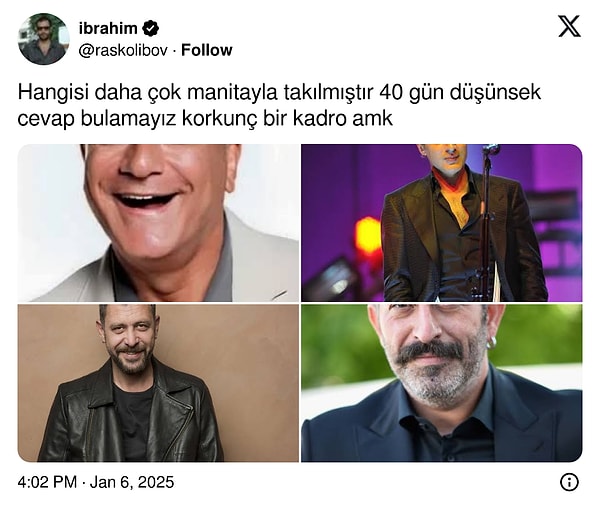Viewport: 600px width, 512px height.
Task: Click the earring on the mustached man
Action: click(x=491, y=342)
